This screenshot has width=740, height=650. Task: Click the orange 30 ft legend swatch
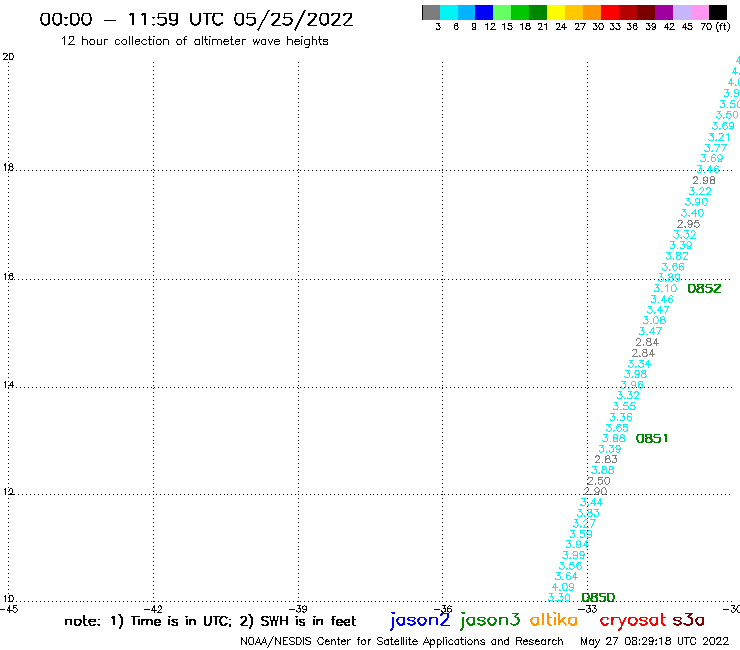[592, 12]
